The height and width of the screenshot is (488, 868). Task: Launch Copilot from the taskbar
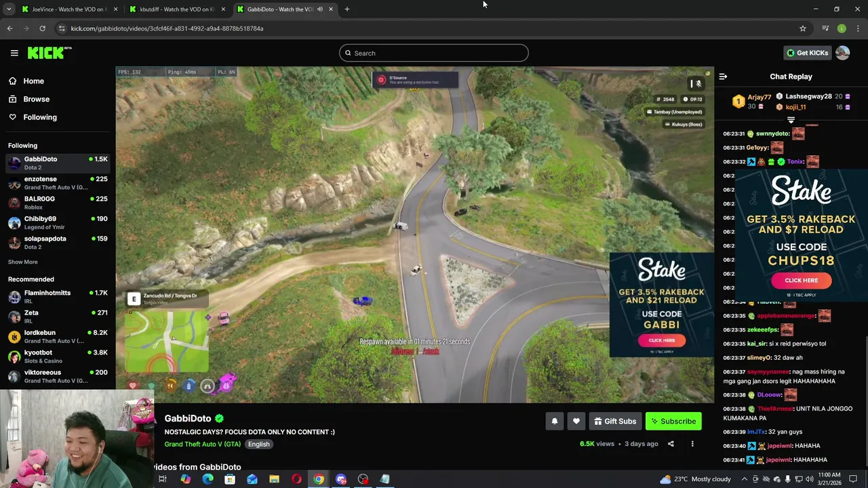(x=185, y=479)
